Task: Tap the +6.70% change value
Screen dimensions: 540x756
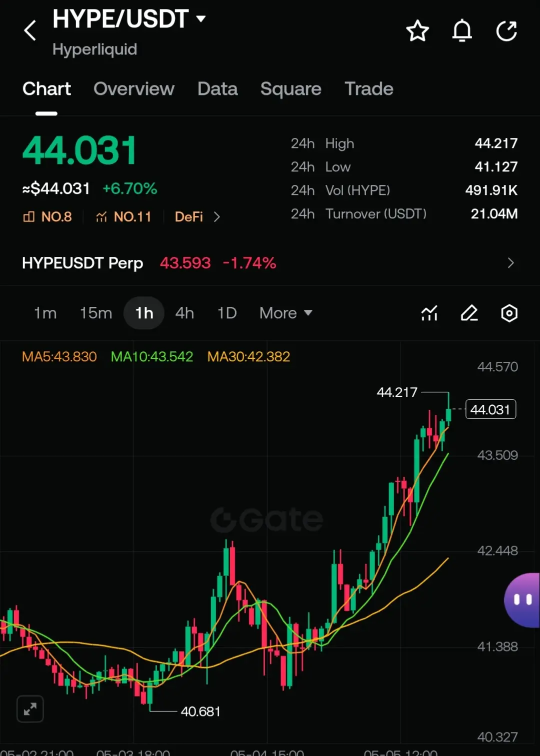Action: (130, 189)
